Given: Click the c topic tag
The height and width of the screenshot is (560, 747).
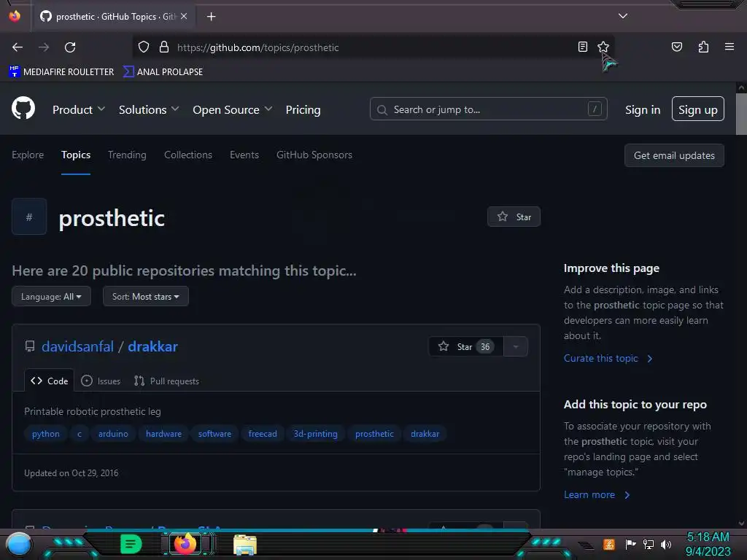Looking at the screenshot, I should (x=80, y=434).
